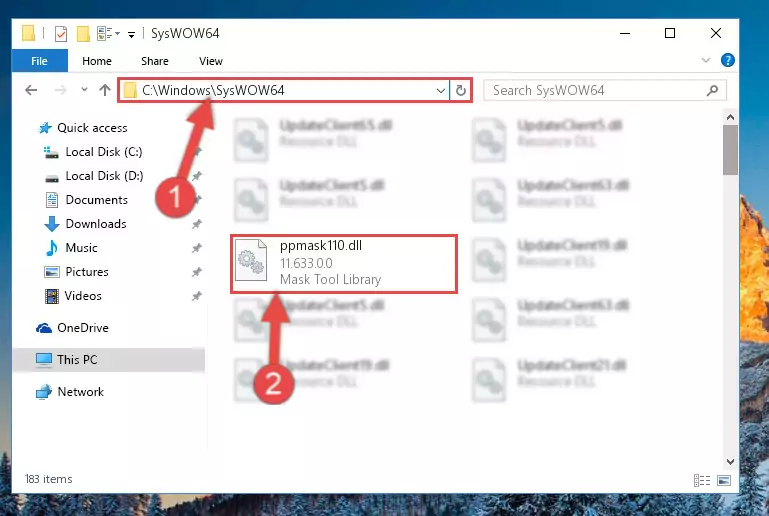Switch to the Share ribbon tab
This screenshot has width=769, height=516.
pos(154,61)
